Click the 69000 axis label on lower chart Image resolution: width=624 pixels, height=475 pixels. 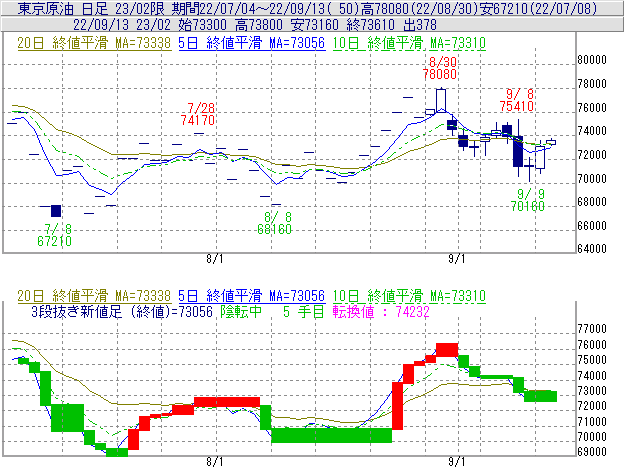click(592, 452)
